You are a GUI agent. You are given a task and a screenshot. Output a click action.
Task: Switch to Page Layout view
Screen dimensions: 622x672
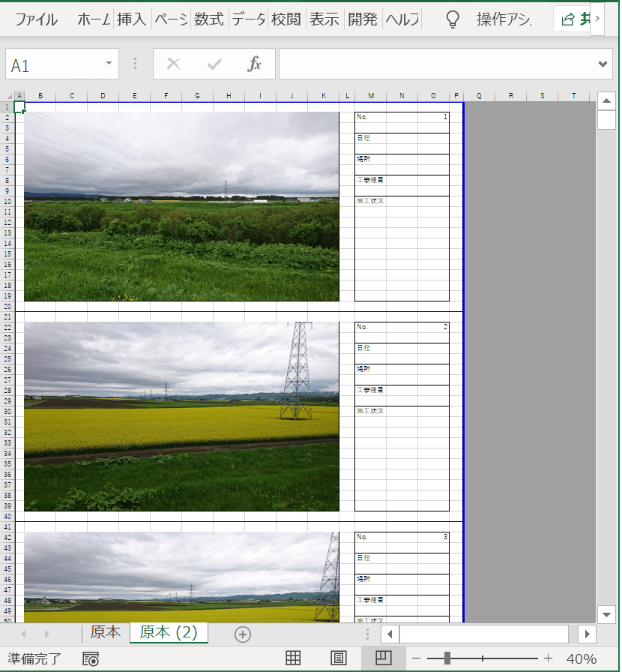coord(338,658)
